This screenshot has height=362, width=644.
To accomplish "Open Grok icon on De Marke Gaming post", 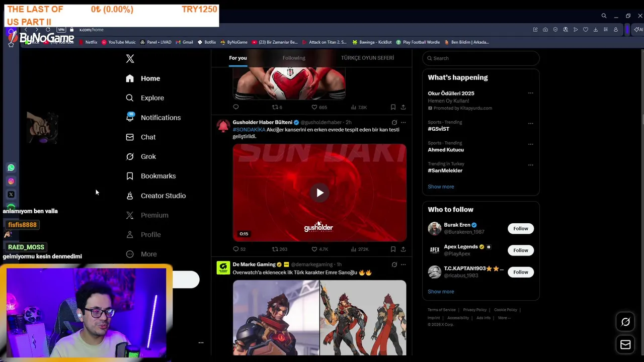I will click(394, 264).
